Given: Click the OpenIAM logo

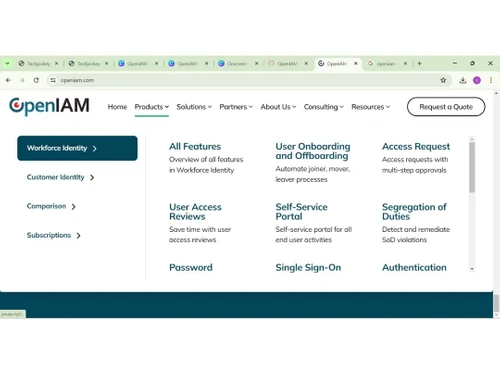Looking at the screenshot, I should pyautogui.click(x=49, y=106).
